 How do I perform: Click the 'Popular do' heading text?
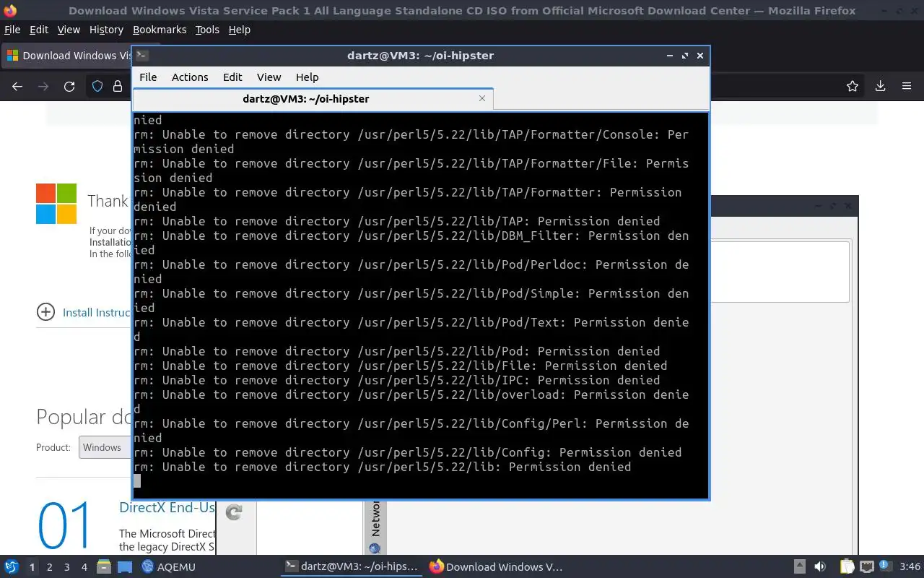coord(83,417)
